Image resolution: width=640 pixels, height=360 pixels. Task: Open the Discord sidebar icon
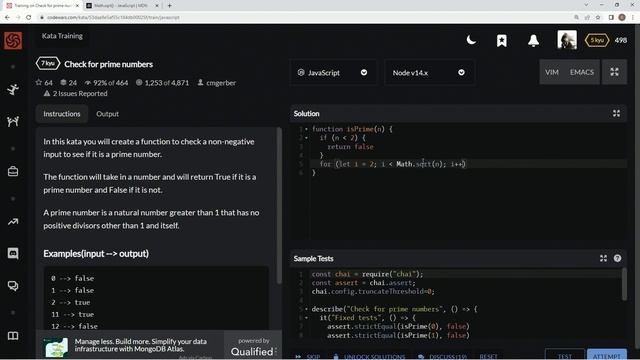13,253
